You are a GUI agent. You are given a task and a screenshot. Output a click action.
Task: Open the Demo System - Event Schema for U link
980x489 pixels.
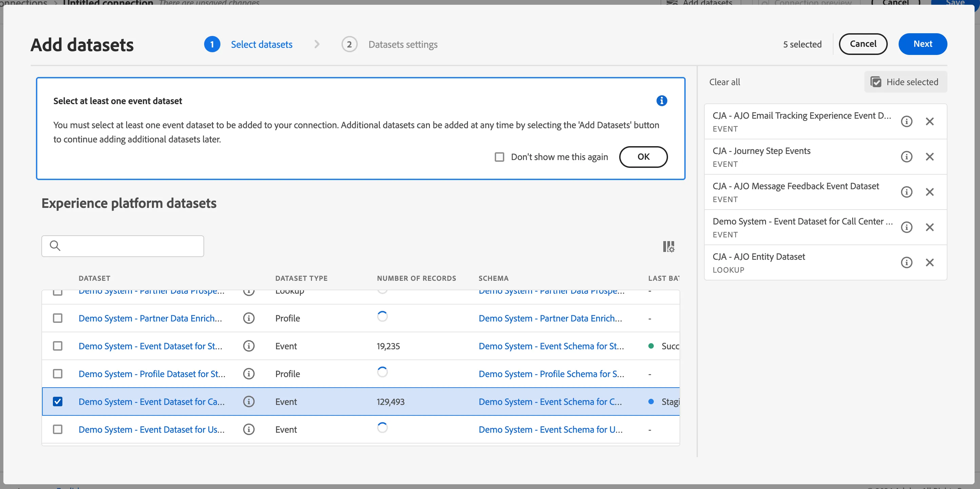pos(550,429)
